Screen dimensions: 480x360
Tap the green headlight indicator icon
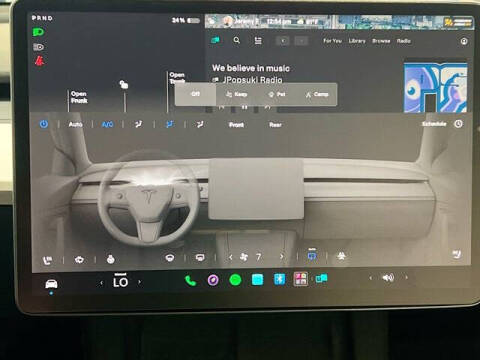[38, 32]
